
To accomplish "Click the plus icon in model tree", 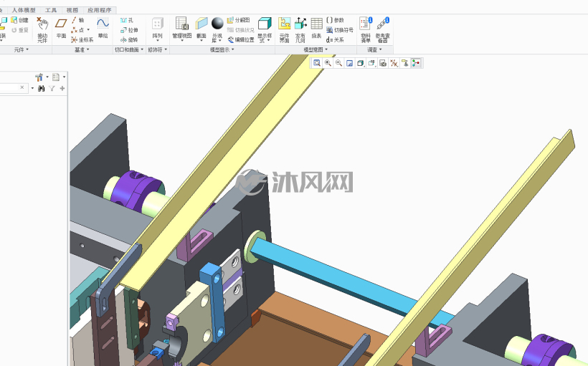I will coord(62,88).
